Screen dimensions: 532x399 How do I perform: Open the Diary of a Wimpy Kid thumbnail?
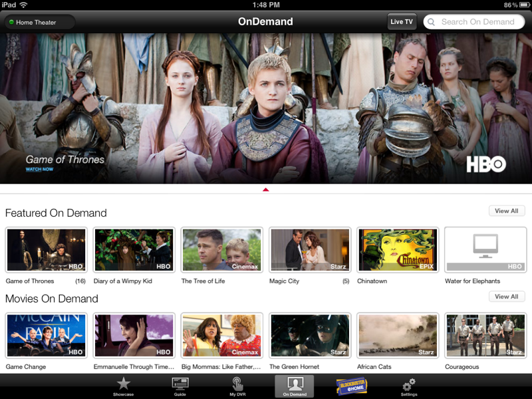(133, 249)
